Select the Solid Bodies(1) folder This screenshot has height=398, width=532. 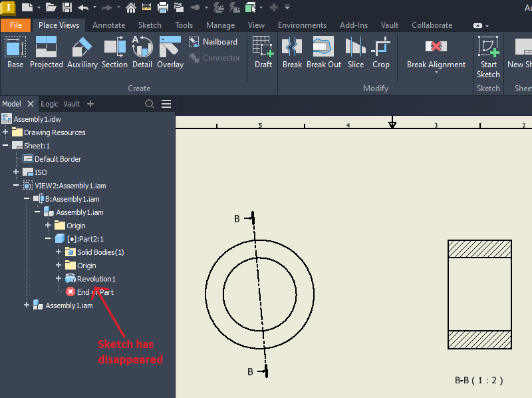point(100,252)
